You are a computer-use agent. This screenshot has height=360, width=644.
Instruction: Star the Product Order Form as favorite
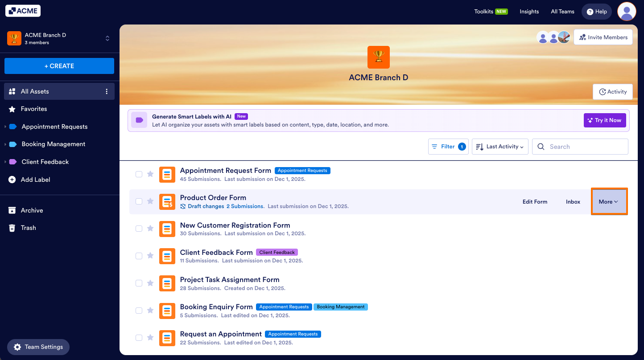click(x=150, y=201)
